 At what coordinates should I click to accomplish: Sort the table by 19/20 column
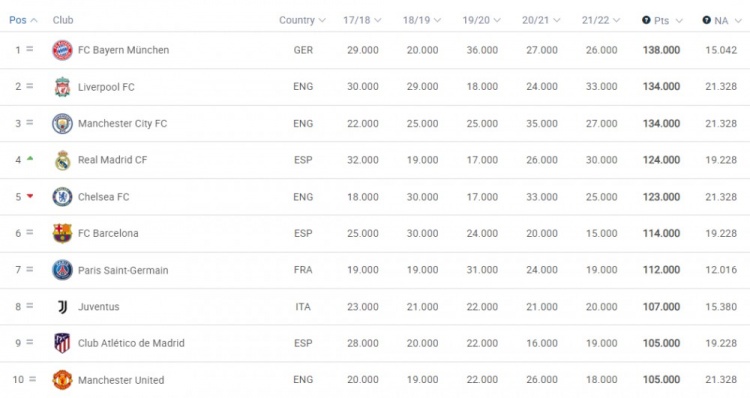[481, 20]
